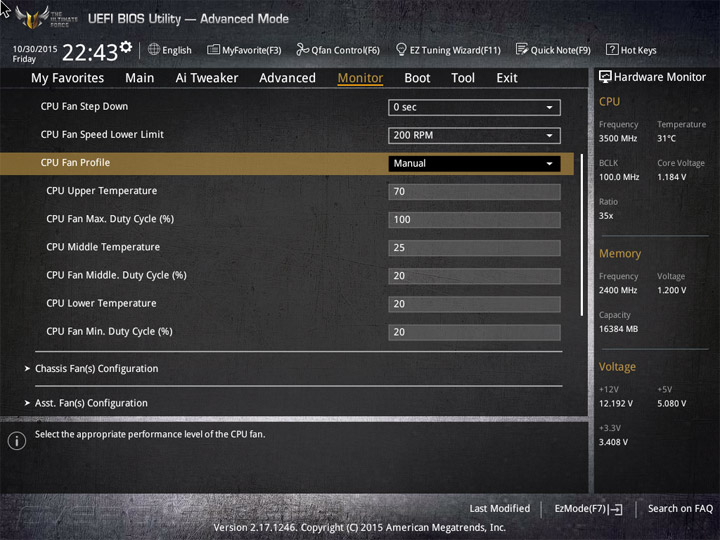This screenshot has width=720, height=540.
Task: Select the CPU Fan Profile label
Action: click(75, 163)
